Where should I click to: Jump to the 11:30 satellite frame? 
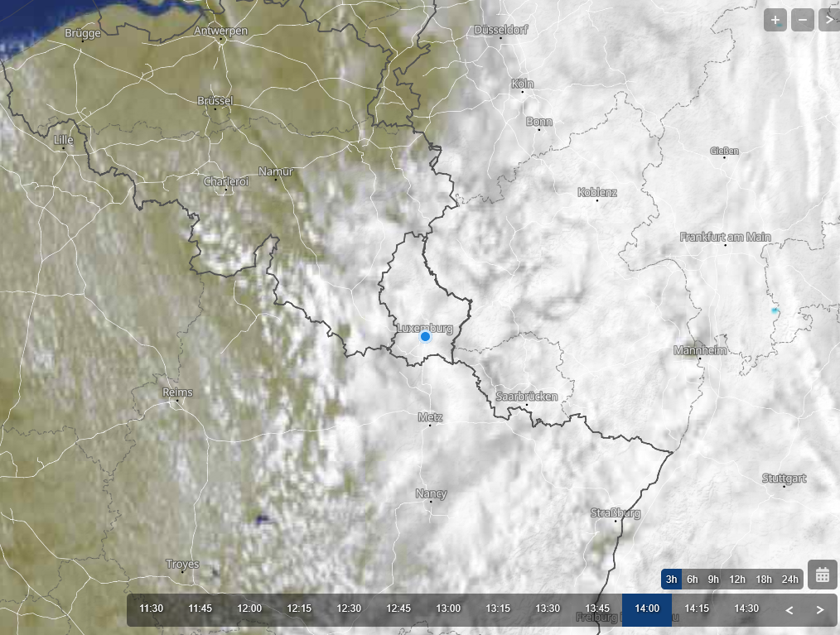coord(151,609)
